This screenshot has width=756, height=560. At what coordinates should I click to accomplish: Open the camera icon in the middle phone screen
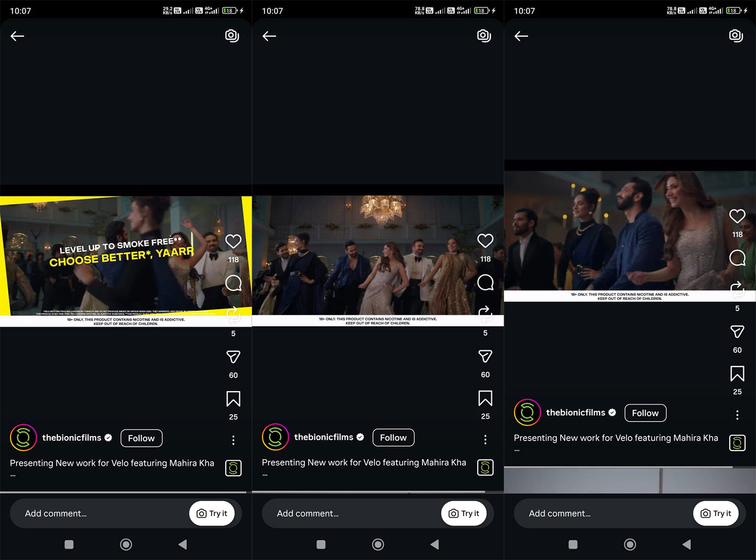point(484,35)
